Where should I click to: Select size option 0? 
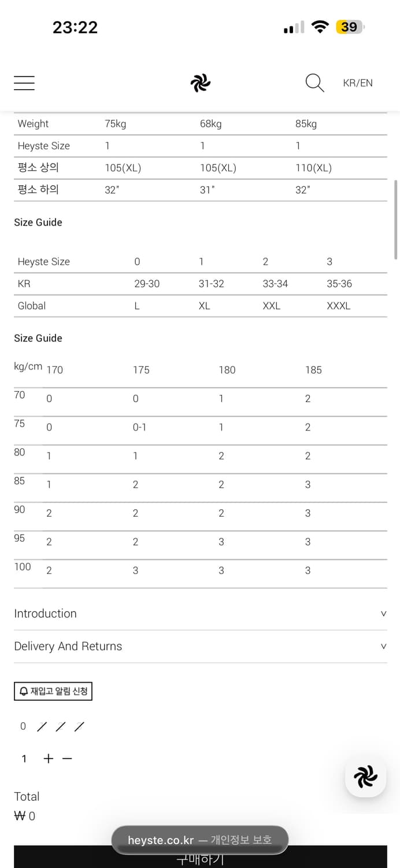(x=23, y=726)
